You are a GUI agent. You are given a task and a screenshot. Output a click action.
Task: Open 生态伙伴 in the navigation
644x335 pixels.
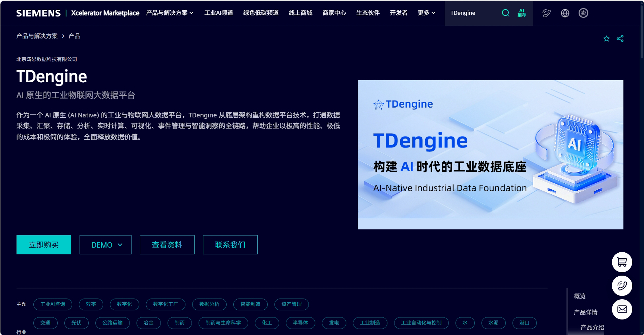tap(368, 13)
